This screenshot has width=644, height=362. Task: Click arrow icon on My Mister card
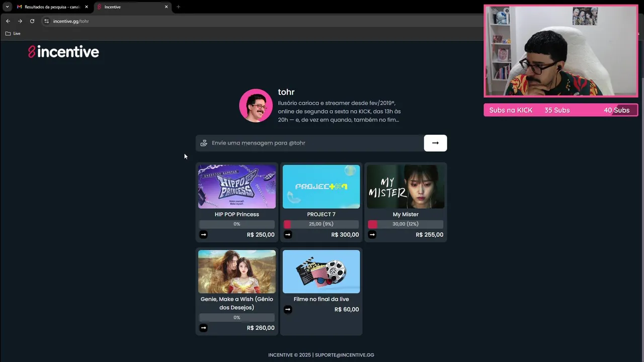(x=372, y=234)
